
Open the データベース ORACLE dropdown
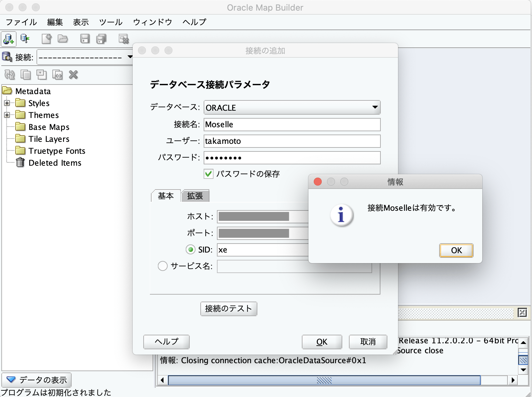tap(292, 107)
